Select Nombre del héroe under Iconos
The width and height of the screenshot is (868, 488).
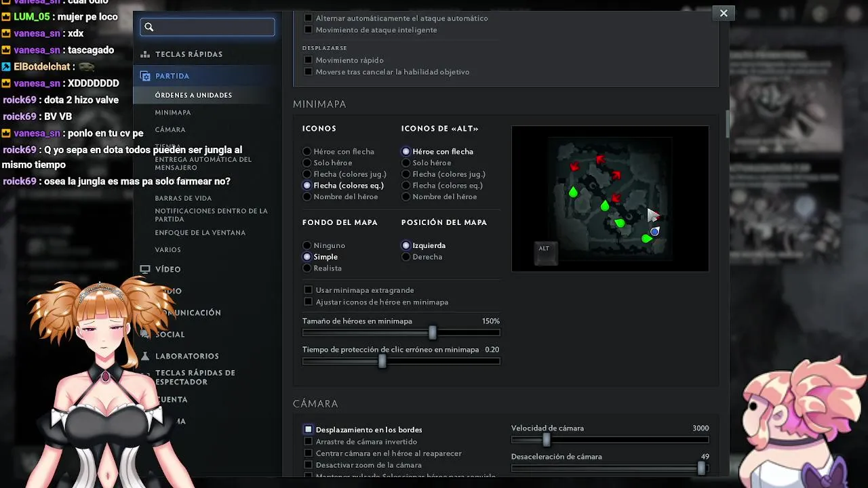coord(307,197)
